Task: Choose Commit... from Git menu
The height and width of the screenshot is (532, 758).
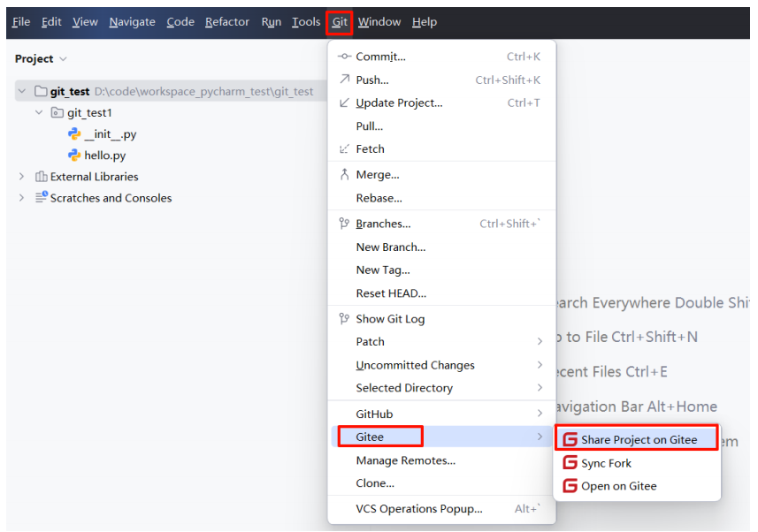Action: pyautogui.click(x=441, y=57)
